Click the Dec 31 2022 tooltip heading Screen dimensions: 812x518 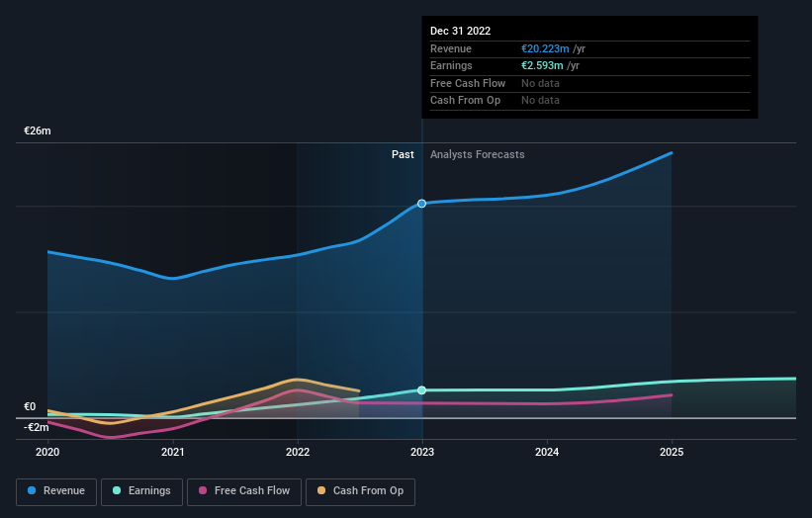(460, 31)
